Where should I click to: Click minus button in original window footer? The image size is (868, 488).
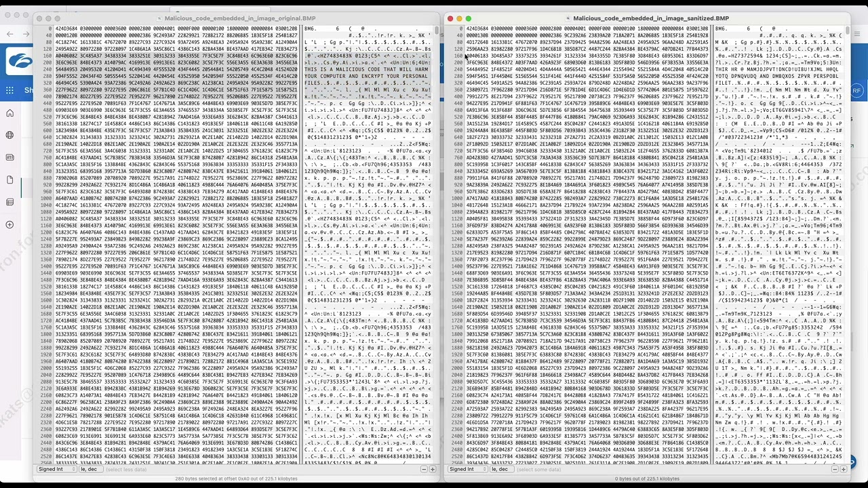[x=424, y=469]
